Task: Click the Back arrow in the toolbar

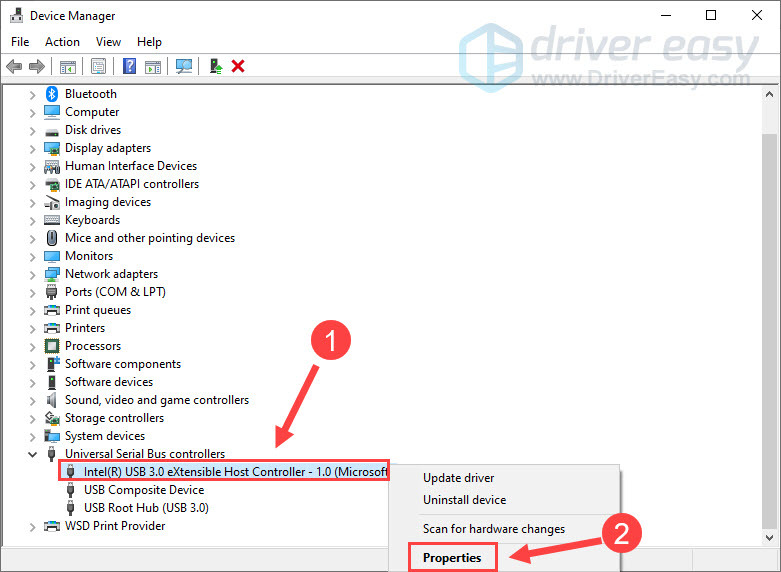Action: [x=14, y=66]
